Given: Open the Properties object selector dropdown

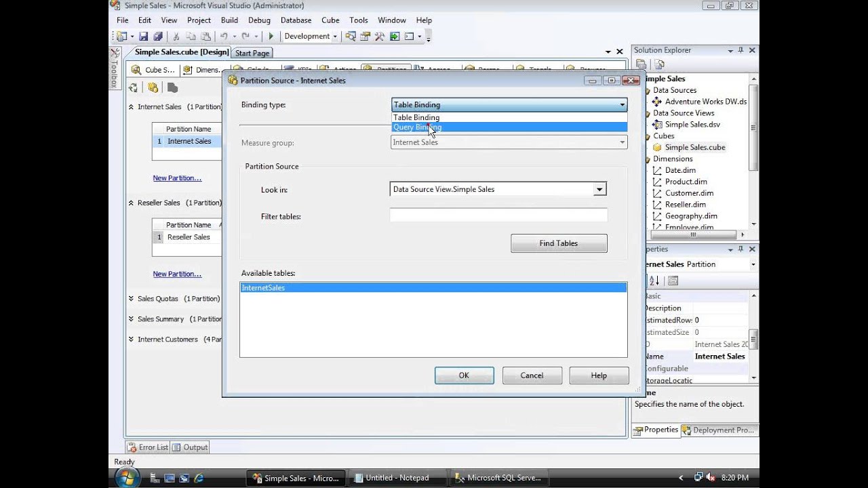Looking at the screenshot, I should [x=753, y=264].
